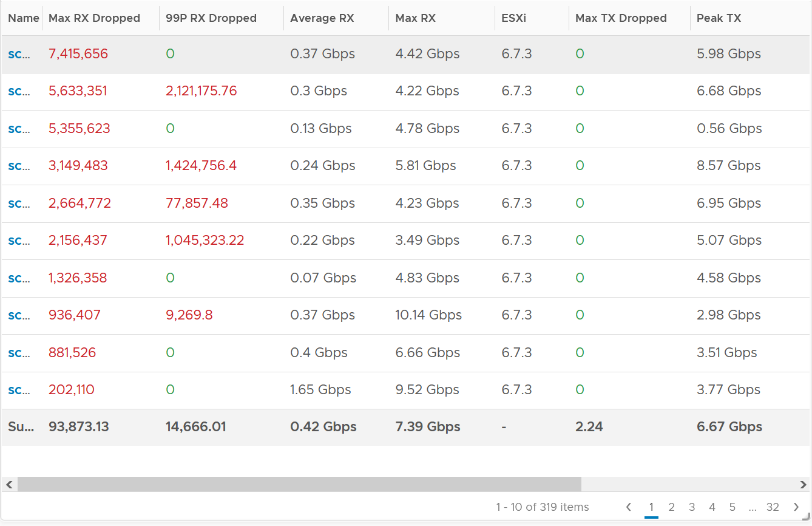
Task: Open host link in 7,415,656 row
Action: (x=19, y=53)
